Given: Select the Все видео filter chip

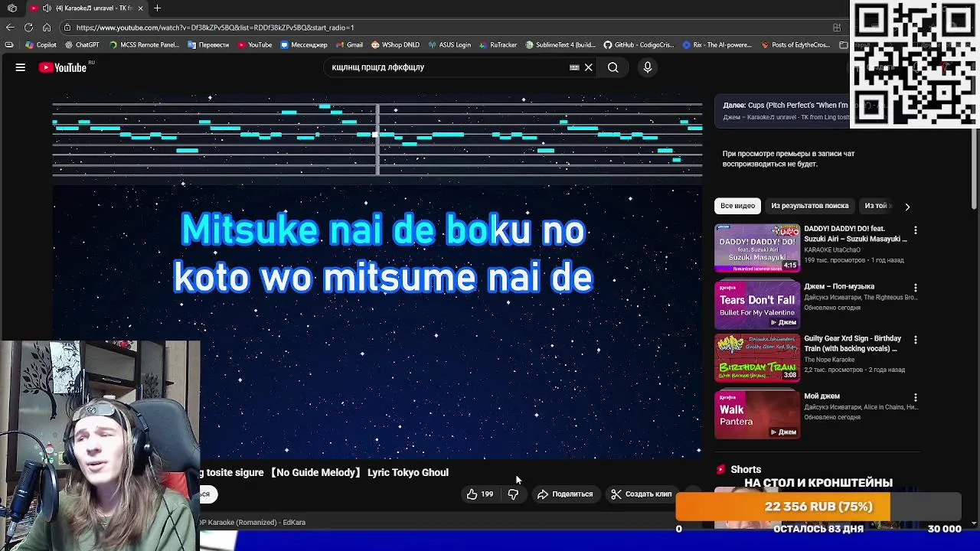Looking at the screenshot, I should [x=737, y=206].
